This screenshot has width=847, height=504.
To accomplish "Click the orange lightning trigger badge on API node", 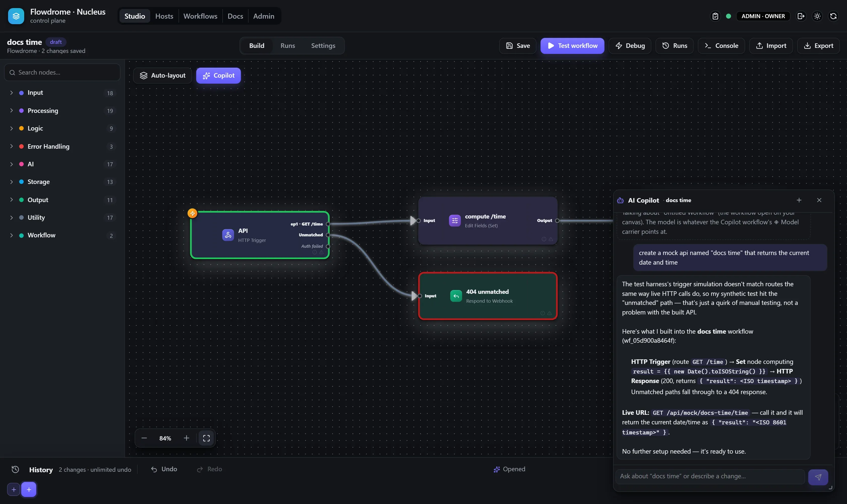I will click(x=192, y=213).
